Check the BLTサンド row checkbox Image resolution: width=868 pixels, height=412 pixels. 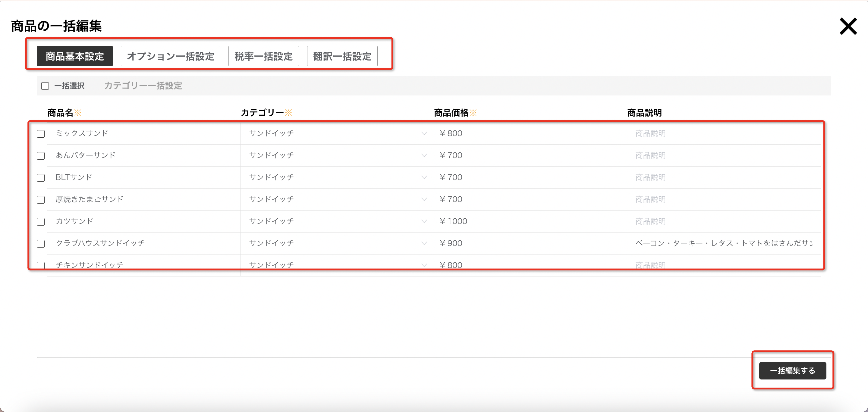point(41,177)
